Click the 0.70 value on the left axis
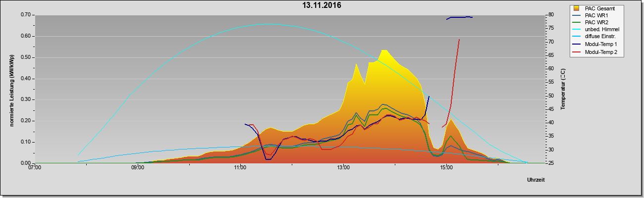 click(x=26, y=15)
